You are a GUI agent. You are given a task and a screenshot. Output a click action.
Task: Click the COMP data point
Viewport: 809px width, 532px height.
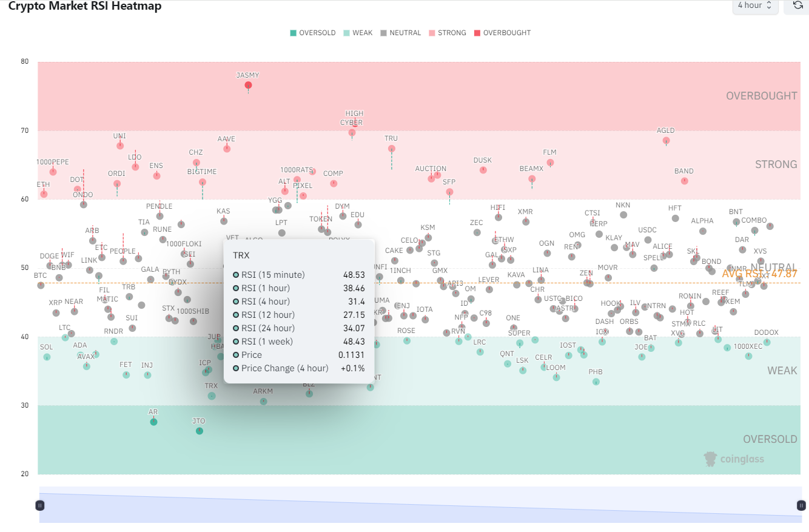pos(334,184)
